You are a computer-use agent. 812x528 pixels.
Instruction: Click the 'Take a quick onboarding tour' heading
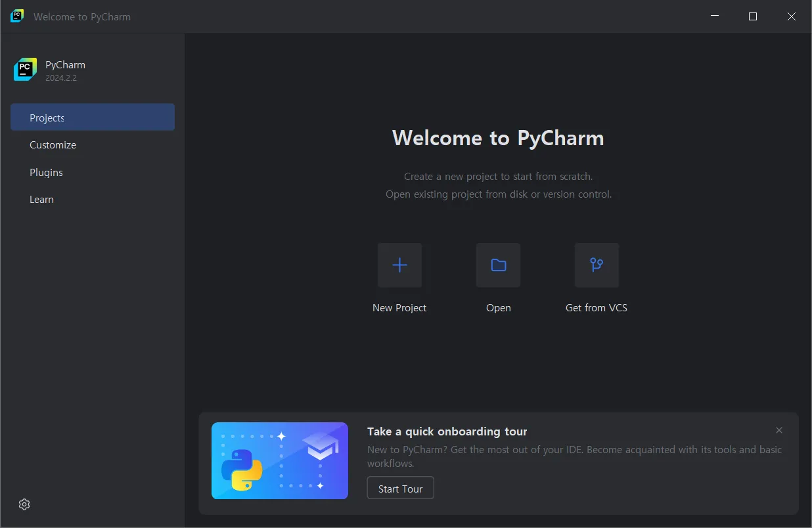click(x=447, y=431)
